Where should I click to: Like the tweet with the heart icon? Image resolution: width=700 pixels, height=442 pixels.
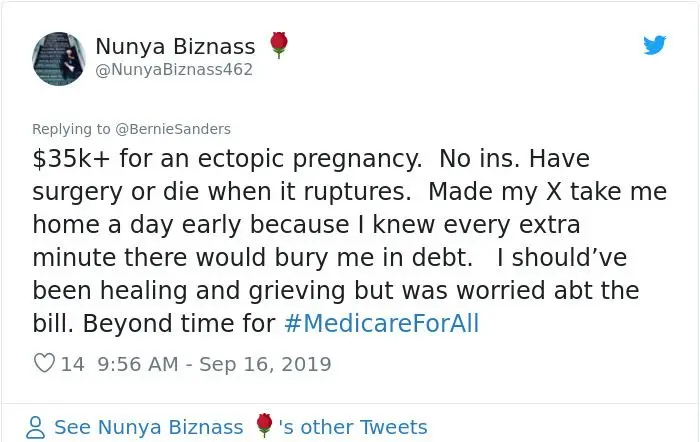[x=44, y=365]
